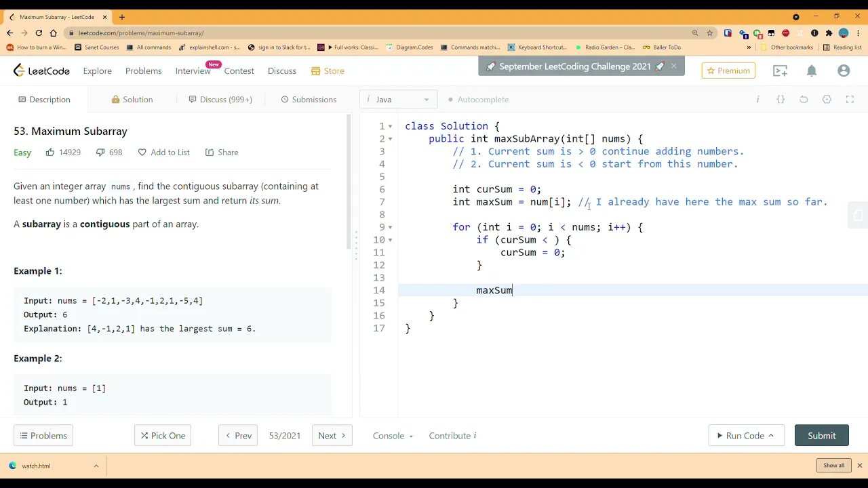Open Problems in top navigation
This screenshot has height=488, width=868.
143,70
